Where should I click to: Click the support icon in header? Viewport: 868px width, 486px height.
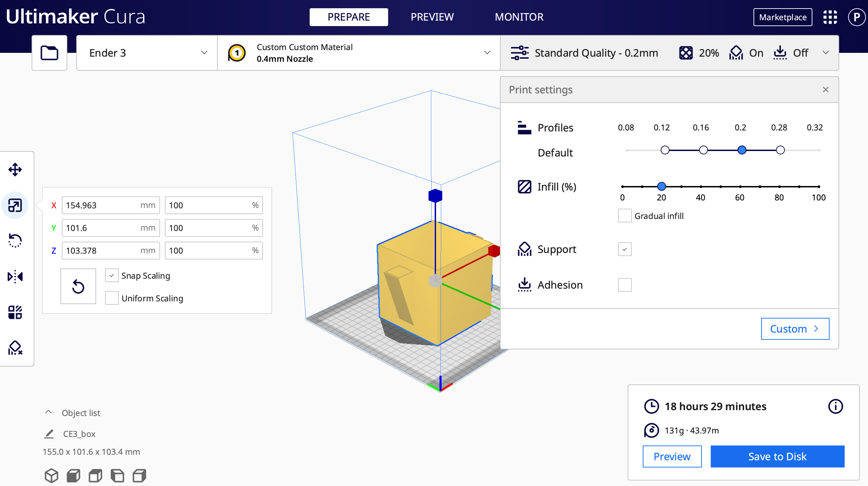pos(736,53)
